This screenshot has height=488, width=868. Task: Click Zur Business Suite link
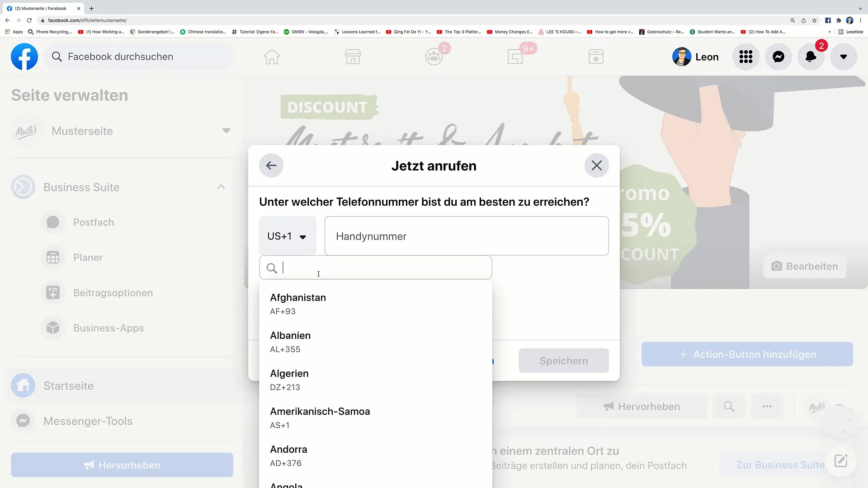(x=780, y=465)
